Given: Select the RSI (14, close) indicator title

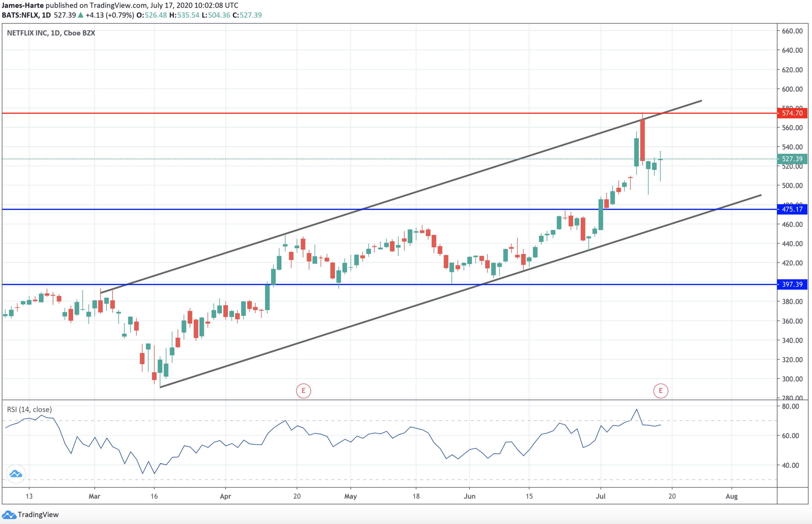Looking at the screenshot, I should (x=29, y=409).
